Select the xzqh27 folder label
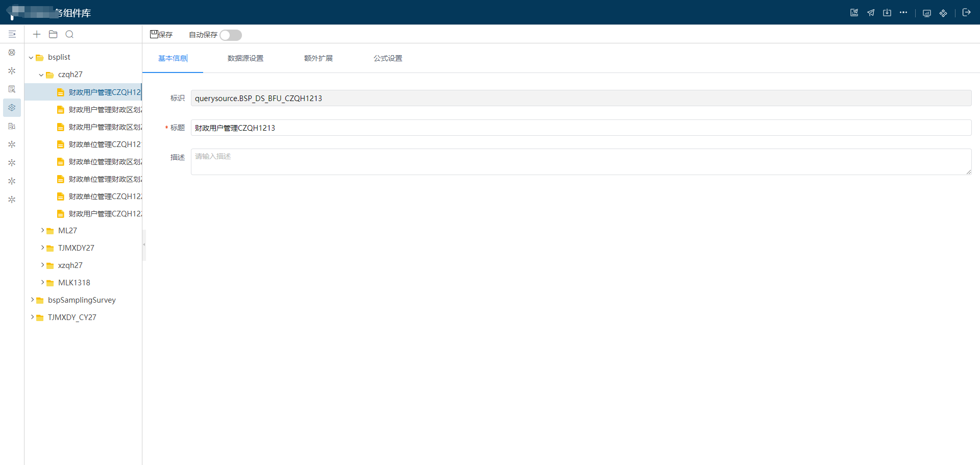 click(70, 265)
